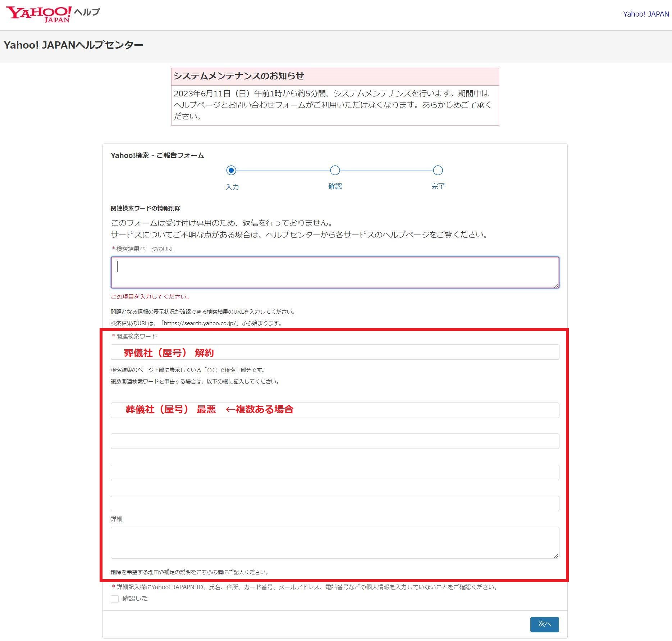
Task: Click the fifth related keyword field
Action: tap(334, 503)
